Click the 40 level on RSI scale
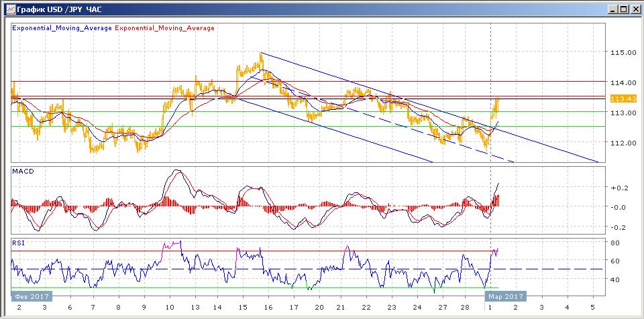Viewport: 644px width, 319px height. 614,279
